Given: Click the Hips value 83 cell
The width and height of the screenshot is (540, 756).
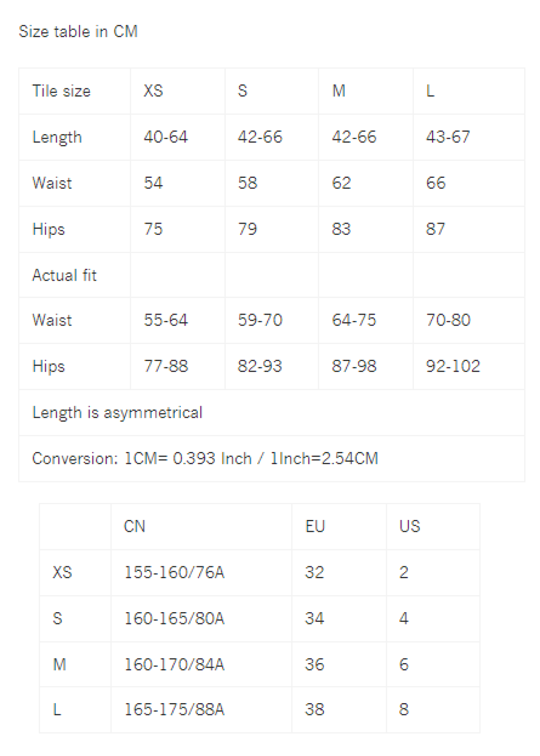Looking at the screenshot, I should [x=366, y=229].
